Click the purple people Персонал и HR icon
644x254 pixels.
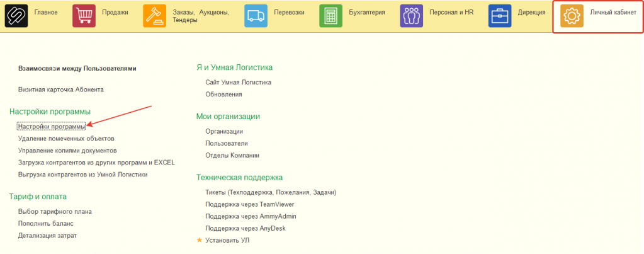(x=412, y=16)
